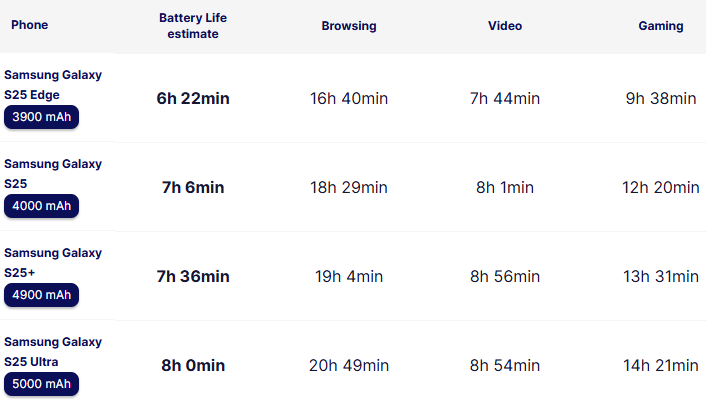The image size is (706, 401).
Task: Click the 4900 mAh battery badge
Action: pyautogui.click(x=41, y=295)
